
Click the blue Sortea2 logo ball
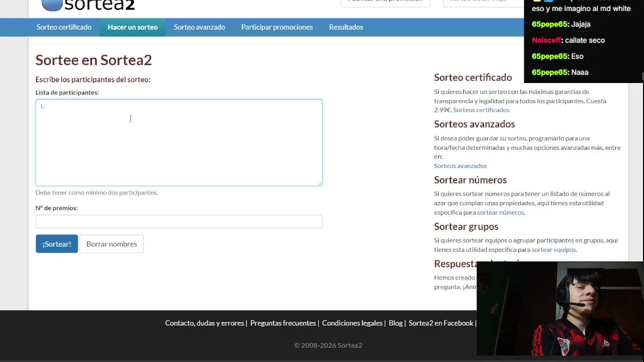[x=52, y=5]
